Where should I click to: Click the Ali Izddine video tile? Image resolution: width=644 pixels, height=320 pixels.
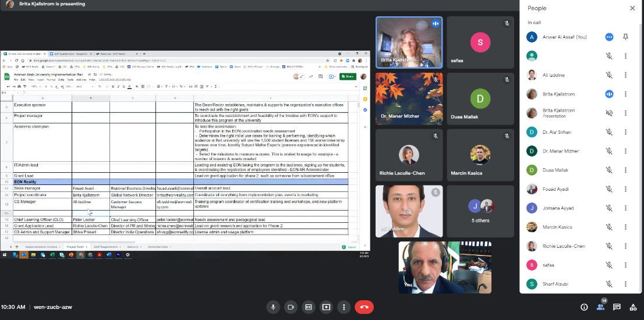click(409, 211)
